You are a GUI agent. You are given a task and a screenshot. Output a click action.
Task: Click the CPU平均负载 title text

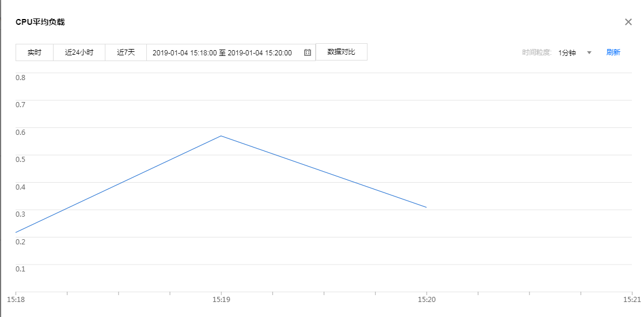pyautogui.click(x=40, y=22)
